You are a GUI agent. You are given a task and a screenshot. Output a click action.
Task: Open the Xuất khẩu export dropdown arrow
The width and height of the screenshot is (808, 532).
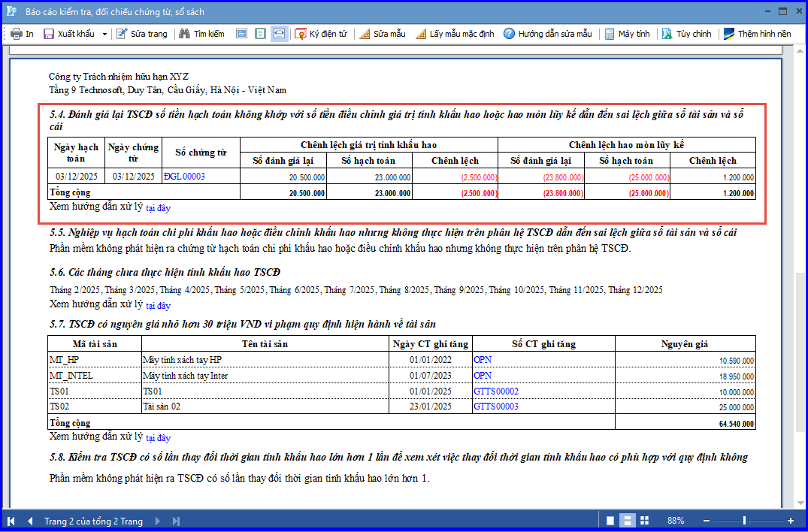(104, 34)
